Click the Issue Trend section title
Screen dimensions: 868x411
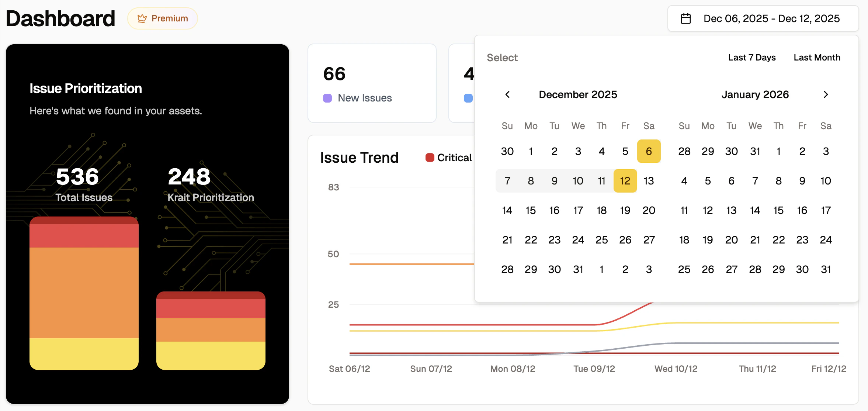[x=359, y=157]
